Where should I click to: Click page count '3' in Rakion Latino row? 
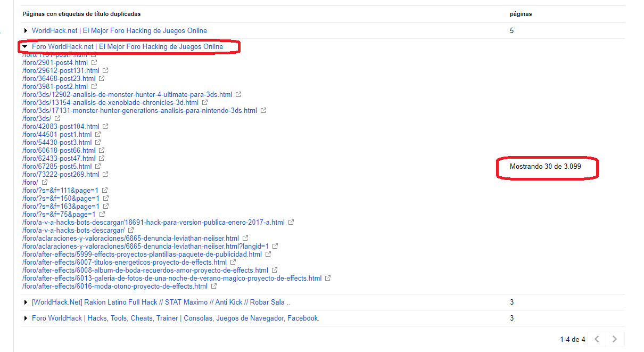point(512,302)
